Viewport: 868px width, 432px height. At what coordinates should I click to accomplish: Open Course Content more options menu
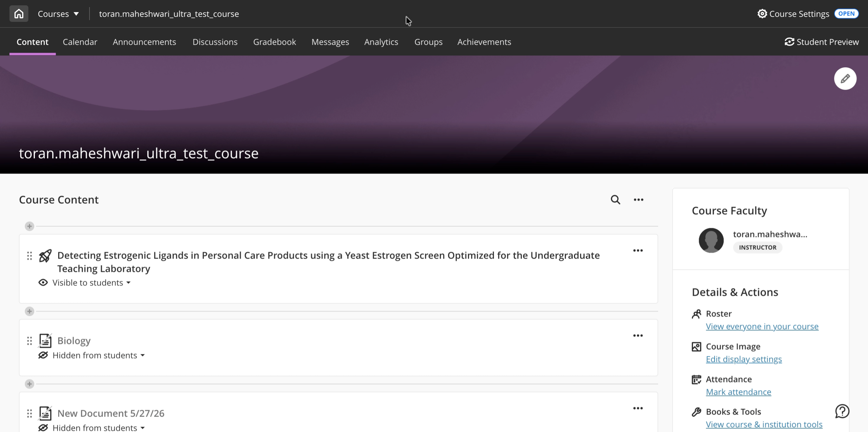[638, 200]
